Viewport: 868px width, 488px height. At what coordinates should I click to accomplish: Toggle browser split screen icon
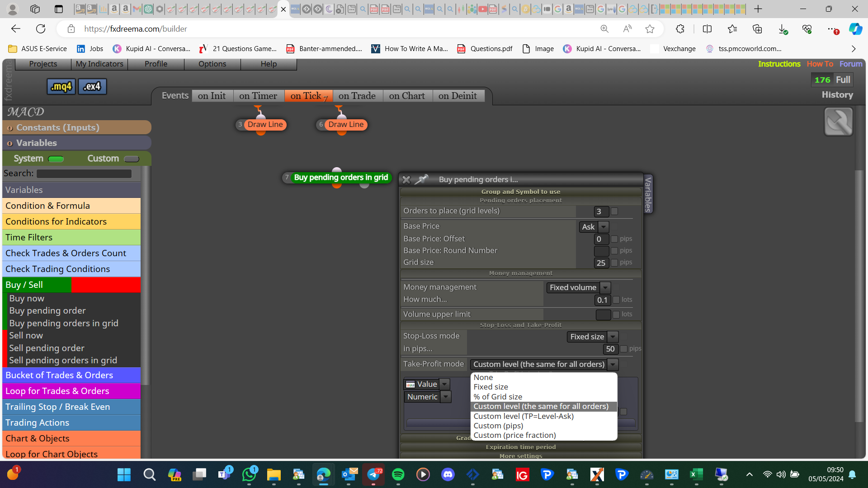[707, 29]
